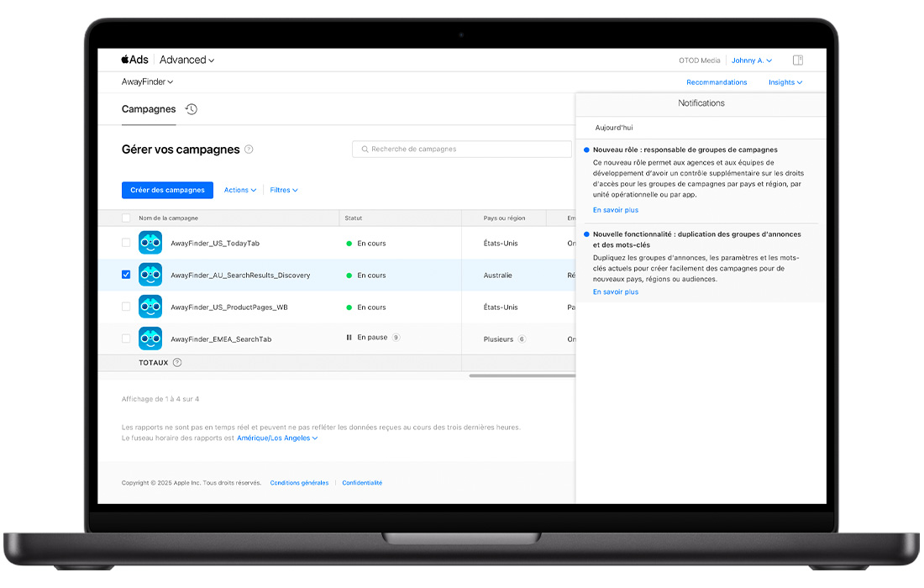Expand the Advanced mode dropdown
This screenshot has width=924, height=588.
coord(186,60)
